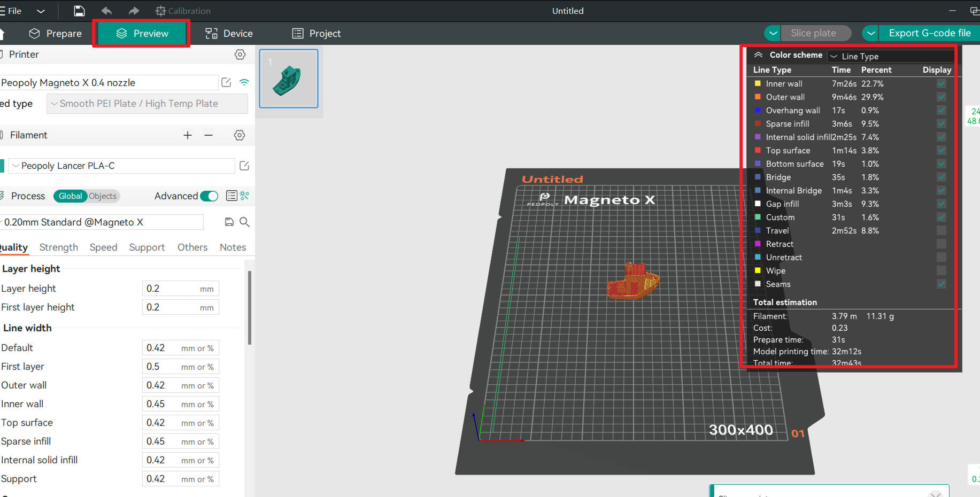Expand the File menu dropdown arrow

tap(41, 11)
